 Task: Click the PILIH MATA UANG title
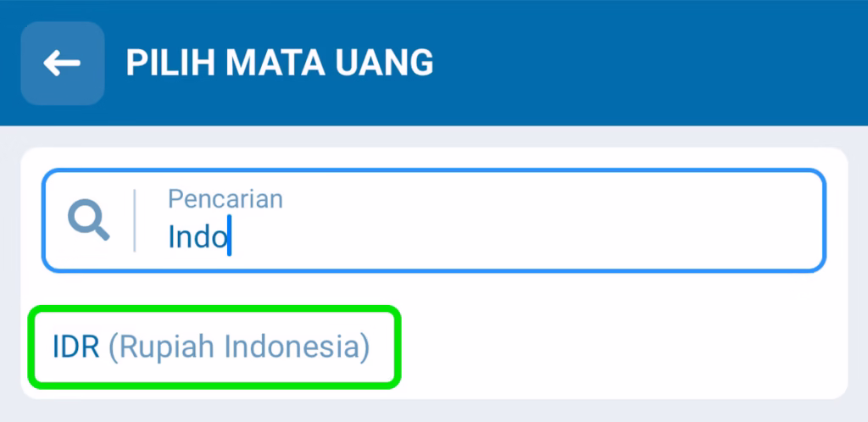(x=280, y=63)
